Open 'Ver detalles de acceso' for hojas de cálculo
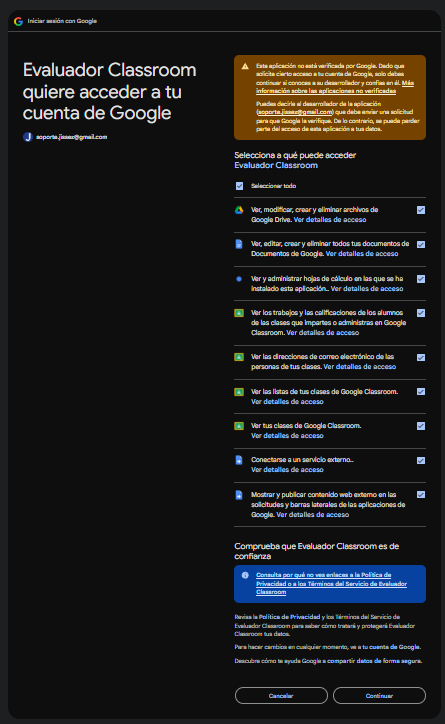This screenshot has width=445, height=724. [x=367, y=289]
